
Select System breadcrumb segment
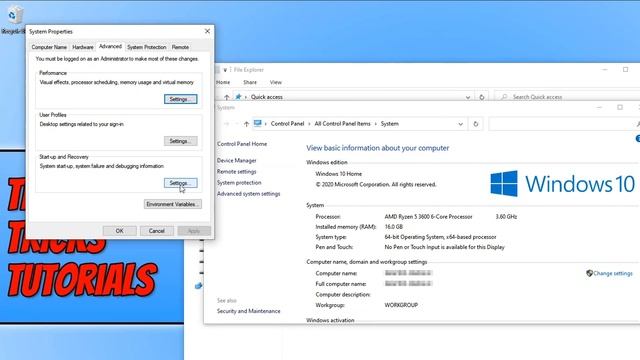click(x=389, y=124)
